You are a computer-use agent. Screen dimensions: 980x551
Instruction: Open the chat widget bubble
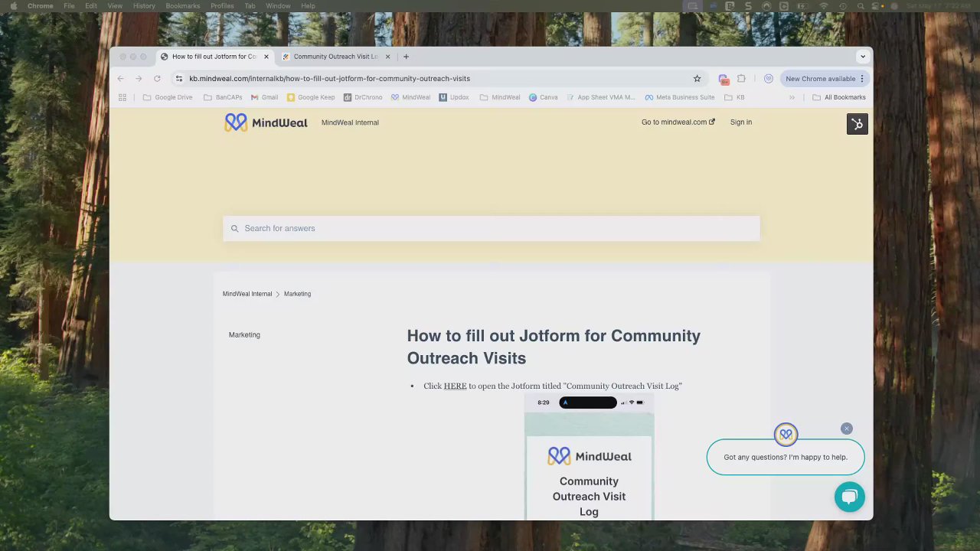850,497
